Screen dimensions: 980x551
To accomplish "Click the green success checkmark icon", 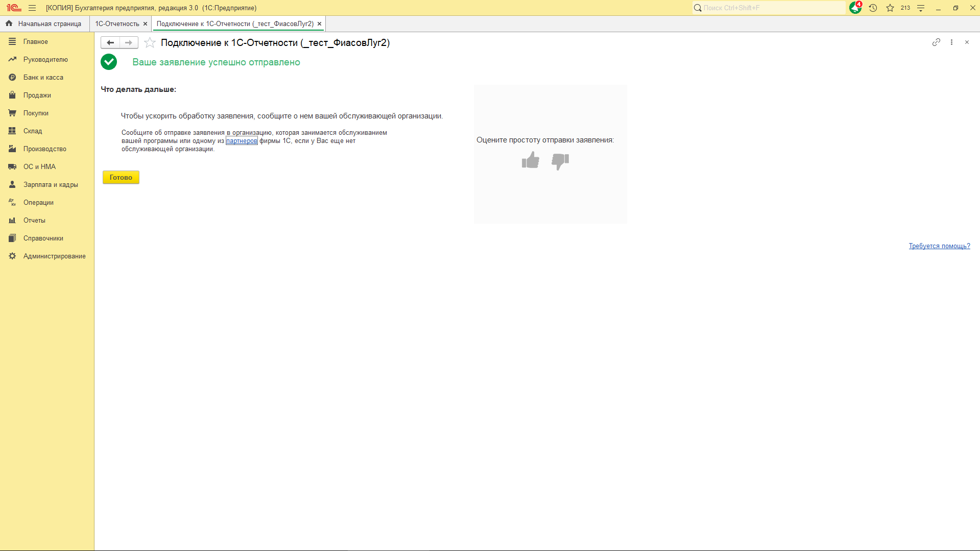I will point(109,62).
